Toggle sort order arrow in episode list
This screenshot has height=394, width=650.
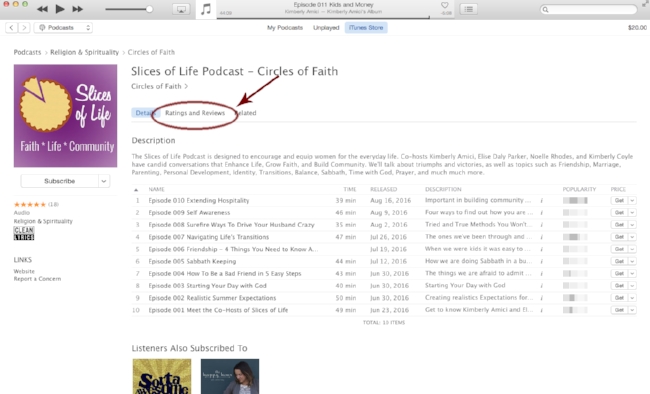tap(136, 190)
